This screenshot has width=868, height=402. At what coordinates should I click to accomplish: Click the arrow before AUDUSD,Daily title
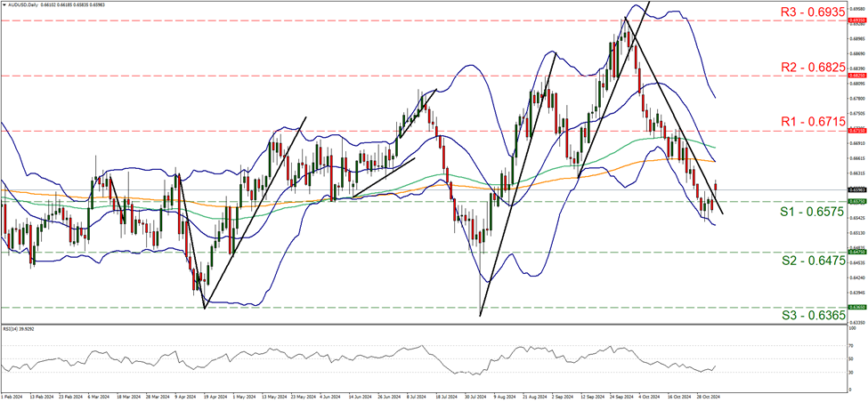(x=4, y=4)
